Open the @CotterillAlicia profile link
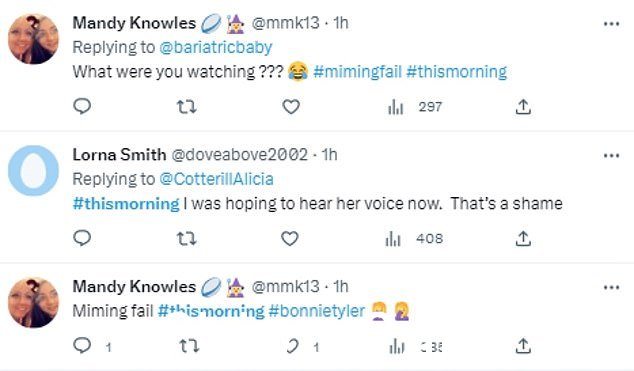Image resolution: width=634 pixels, height=371 pixels. click(x=217, y=179)
